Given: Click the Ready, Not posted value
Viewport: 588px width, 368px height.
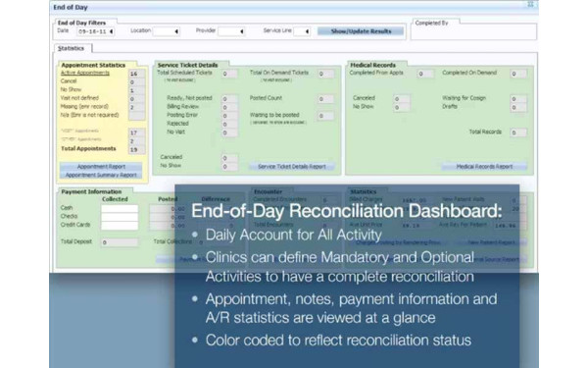Looking at the screenshot, I should pos(229,99).
